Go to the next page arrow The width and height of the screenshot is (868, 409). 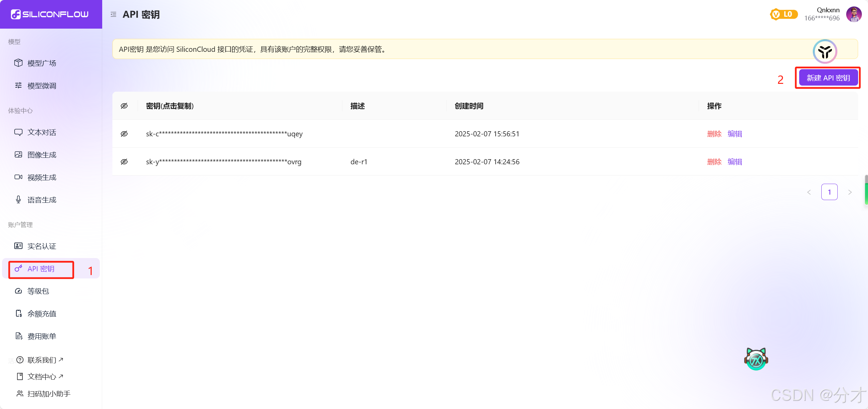(x=850, y=192)
